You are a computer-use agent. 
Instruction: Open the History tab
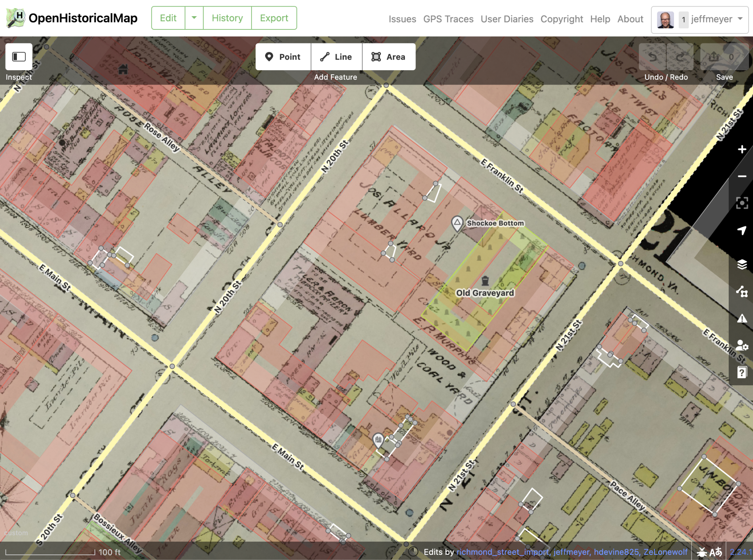click(x=227, y=18)
